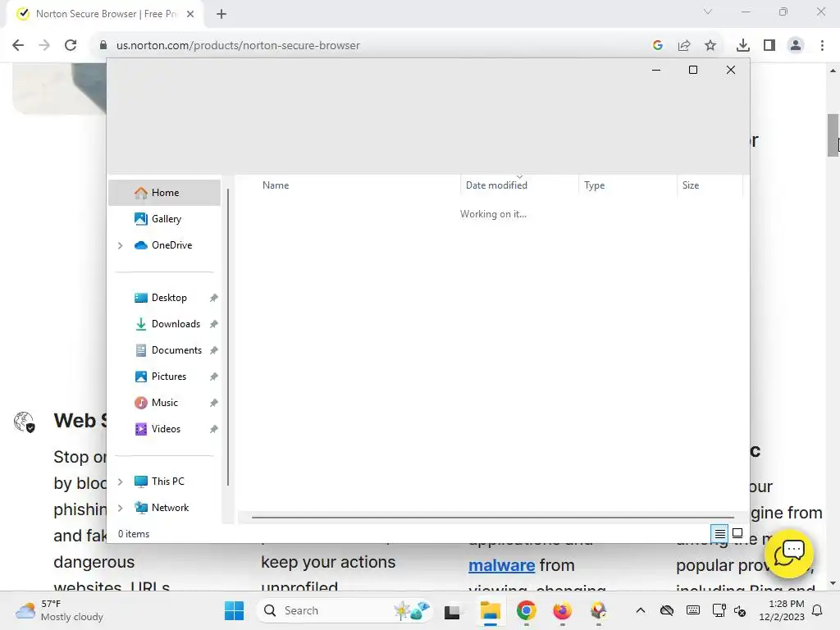Switch to details view layout icon

point(719,533)
